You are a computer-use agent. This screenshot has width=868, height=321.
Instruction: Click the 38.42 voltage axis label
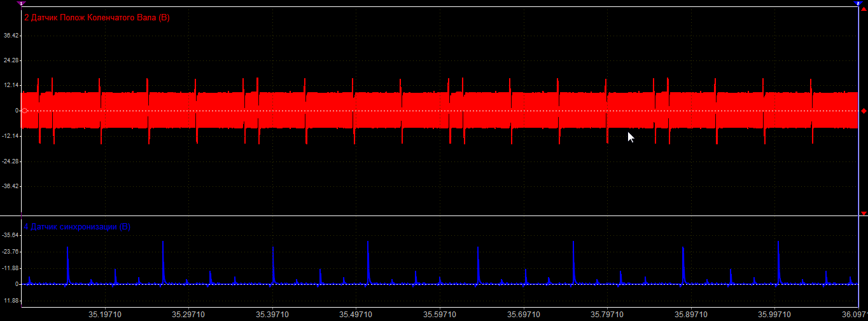11,36
